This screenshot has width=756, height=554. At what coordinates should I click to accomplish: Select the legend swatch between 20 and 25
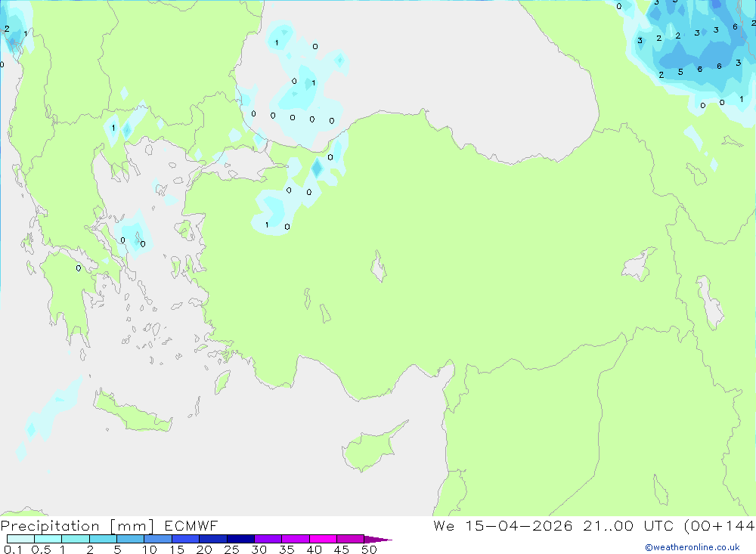click(x=213, y=539)
